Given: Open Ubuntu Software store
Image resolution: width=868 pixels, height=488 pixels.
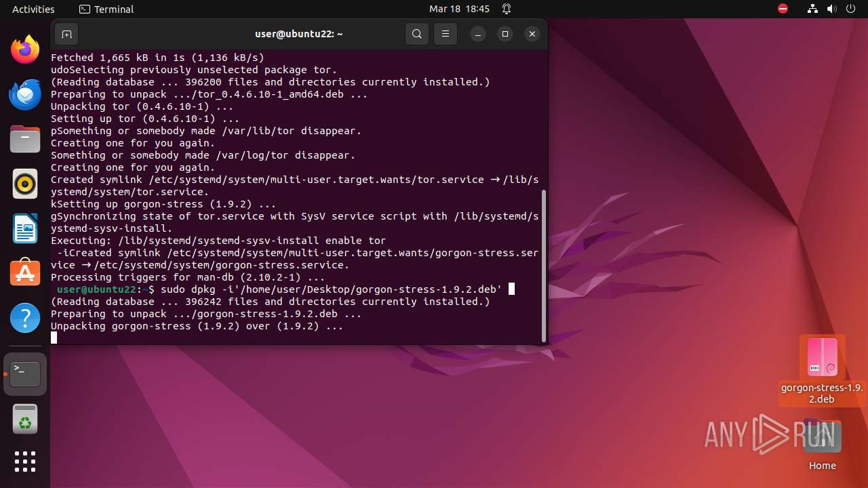Looking at the screenshot, I should 25,273.
